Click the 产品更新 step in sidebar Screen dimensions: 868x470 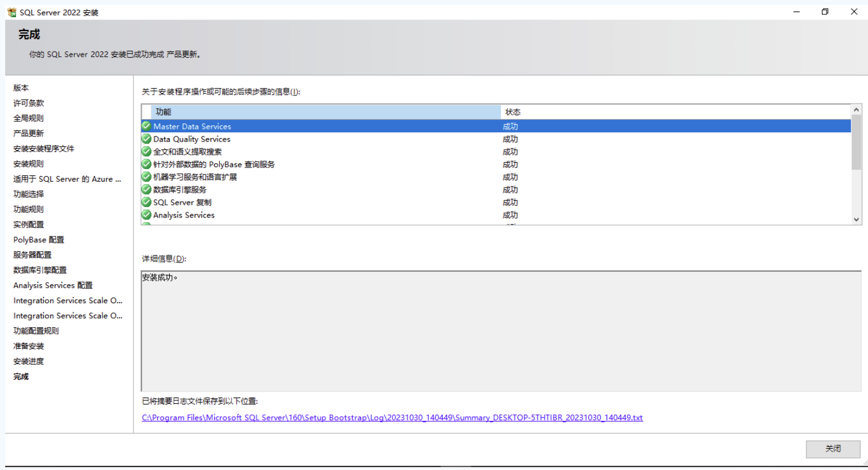(x=29, y=133)
